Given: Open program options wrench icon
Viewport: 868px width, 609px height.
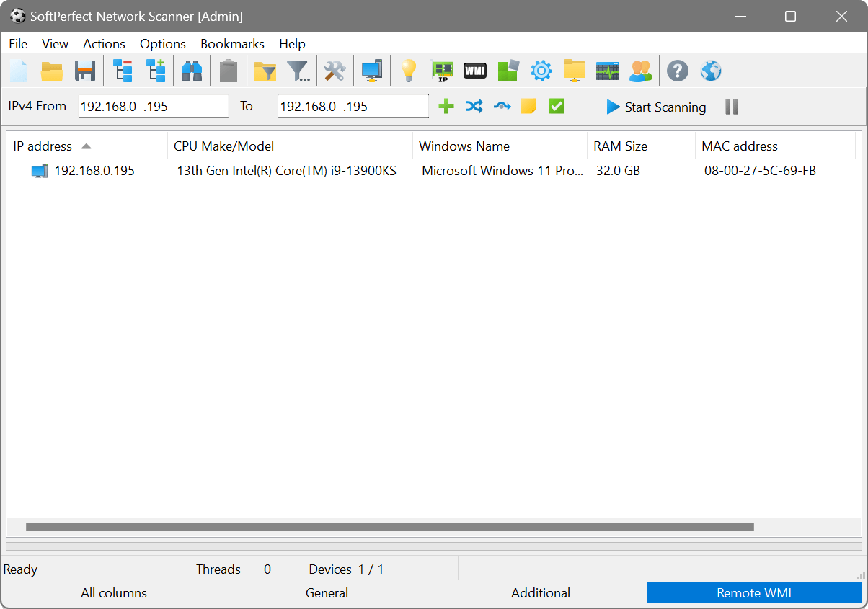Looking at the screenshot, I should pyautogui.click(x=335, y=71).
